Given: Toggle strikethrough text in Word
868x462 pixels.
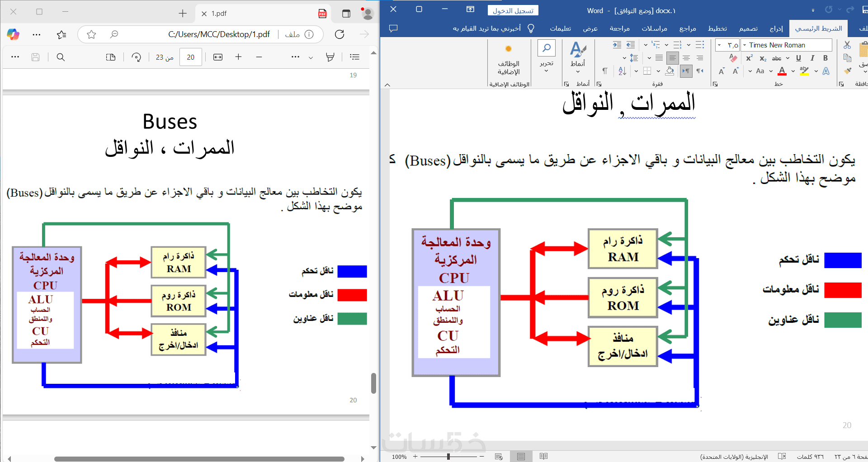Looking at the screenshot, I should coord(777,58).
